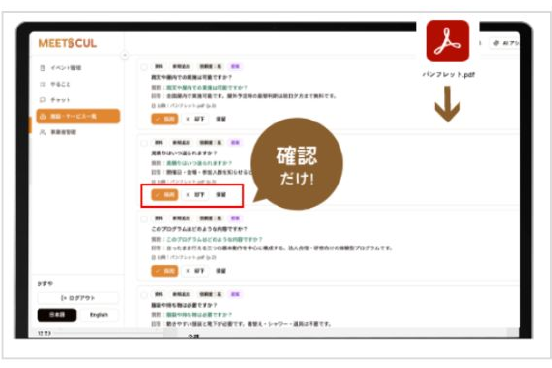Click the green question text on 見積り card

pos(199,163)
